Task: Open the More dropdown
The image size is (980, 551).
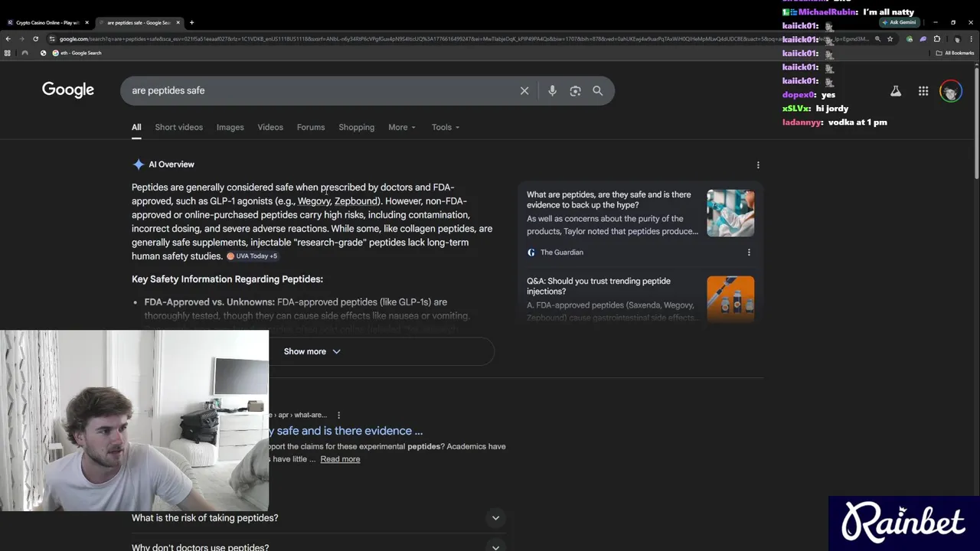Action: (x=402, y=127)
